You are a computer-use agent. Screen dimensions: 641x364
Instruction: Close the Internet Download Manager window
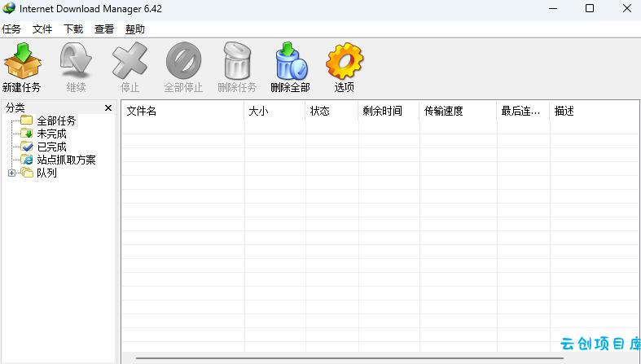(x=627, y=8)
